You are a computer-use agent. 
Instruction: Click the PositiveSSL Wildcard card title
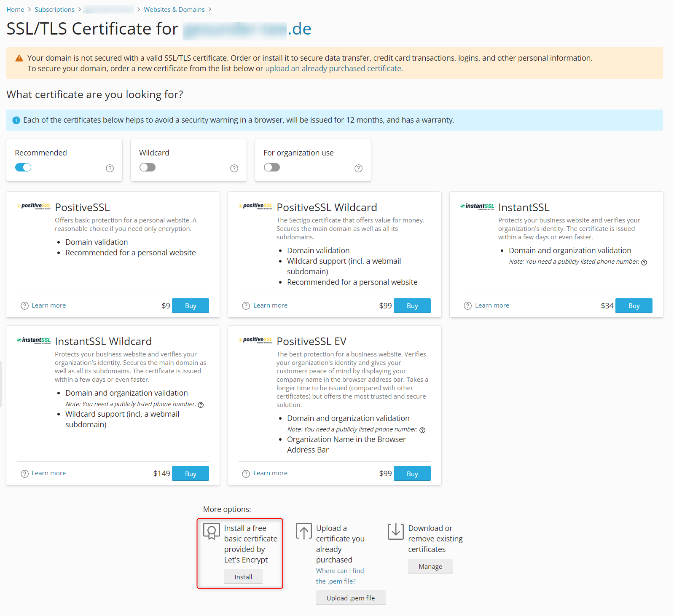pos(327,208)
